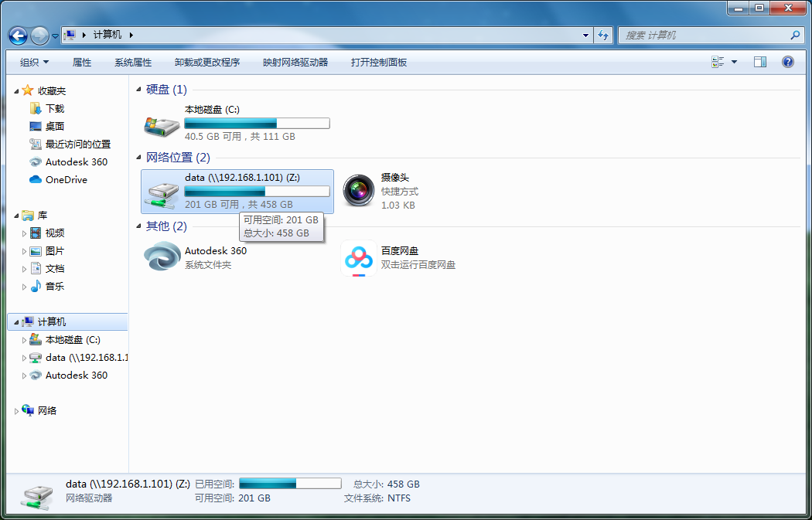The width and height of the screenshot is (812, 520).
Task: Select the 库 libraries icon
Action: (27, 216)
